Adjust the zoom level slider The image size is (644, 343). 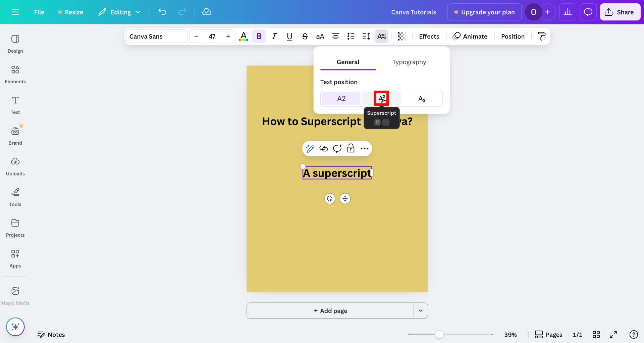click(x=439, y=335)
